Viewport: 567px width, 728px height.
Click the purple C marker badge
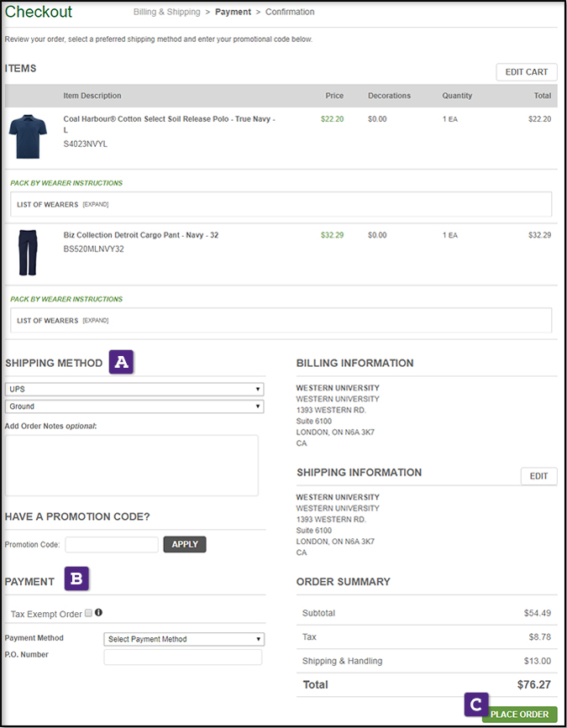pos(476,704)
